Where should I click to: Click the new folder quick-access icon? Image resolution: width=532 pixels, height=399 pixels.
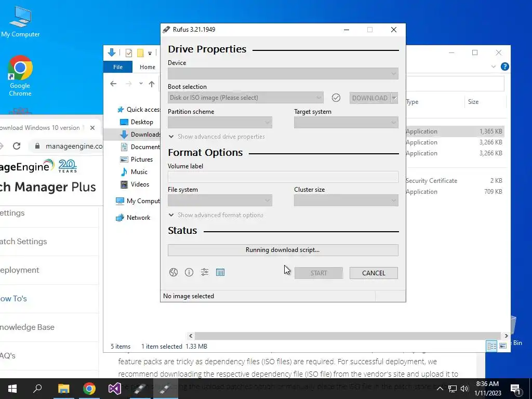(140, 52)
